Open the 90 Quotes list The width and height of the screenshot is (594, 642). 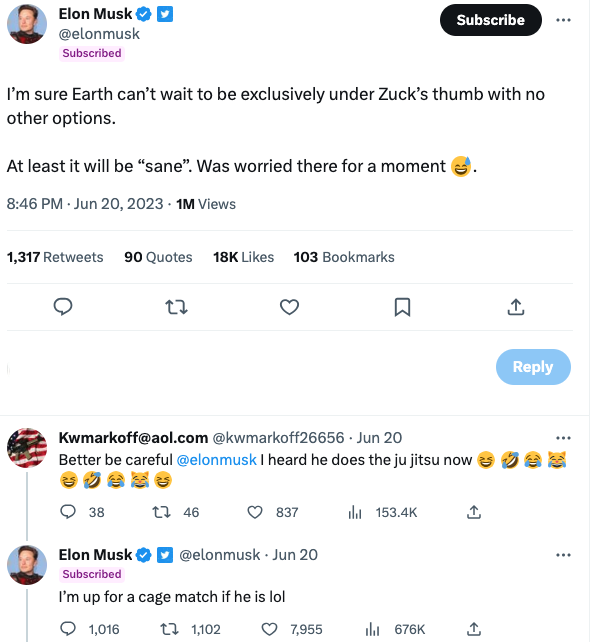coord(158,257)
